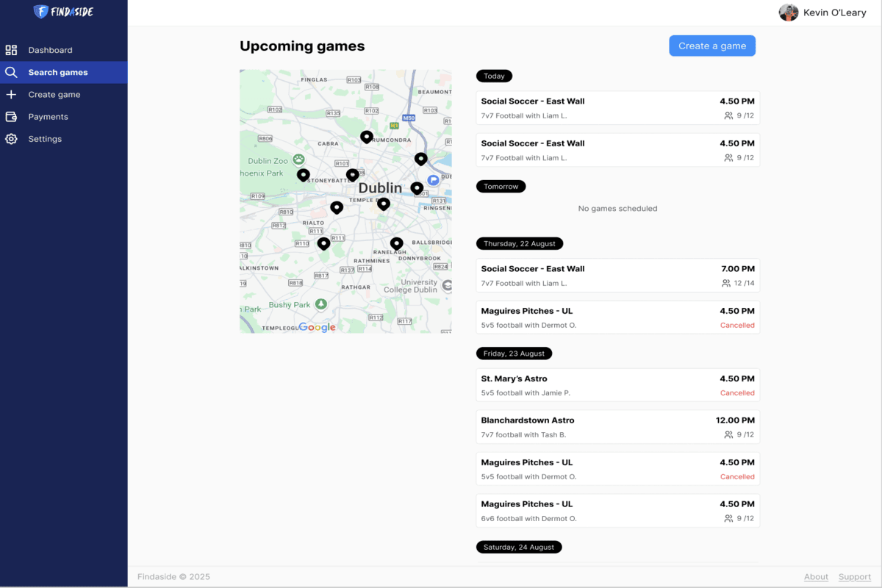Open Create game in sidebar

pyautogui.click(x=63, y=94)
